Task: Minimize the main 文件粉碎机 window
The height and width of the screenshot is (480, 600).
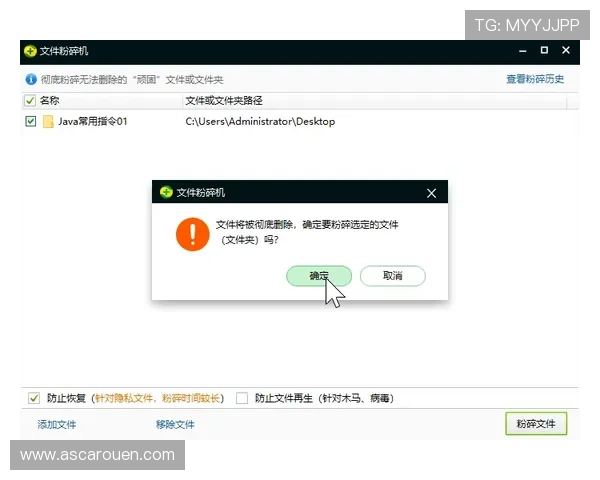Action: (523, 51)
